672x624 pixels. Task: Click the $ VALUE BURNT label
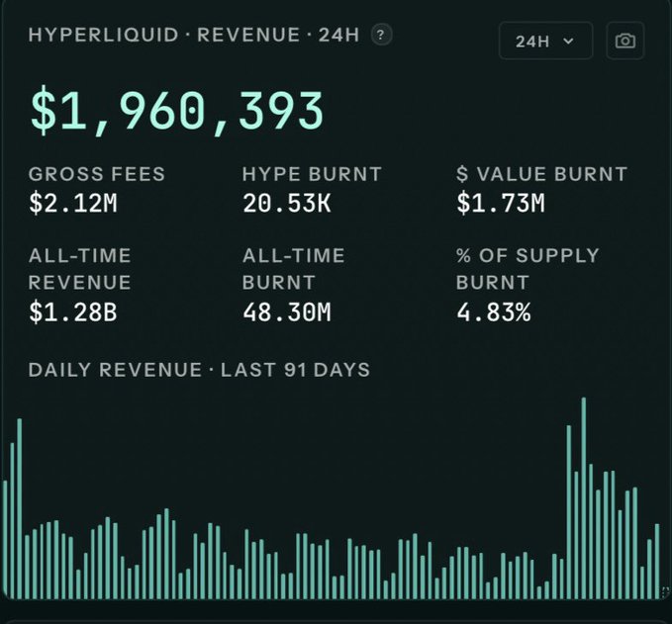coord(541,174)
